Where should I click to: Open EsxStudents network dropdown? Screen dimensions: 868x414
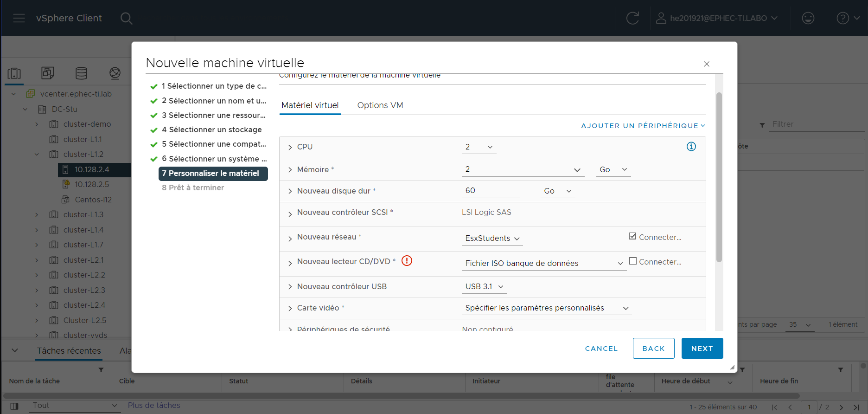(492, 238)
